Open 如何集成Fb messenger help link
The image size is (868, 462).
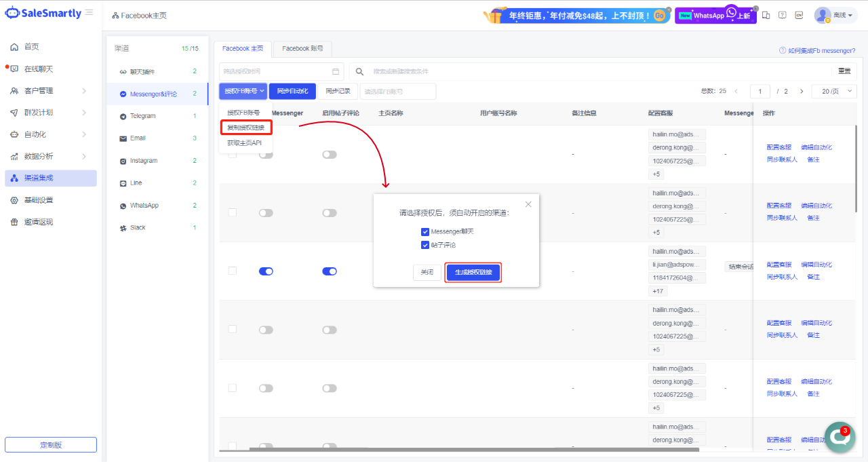coord(817,51)
